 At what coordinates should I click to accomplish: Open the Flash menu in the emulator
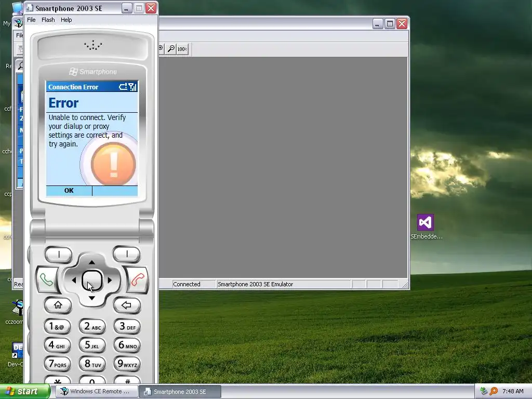click(x=48, y=20)
